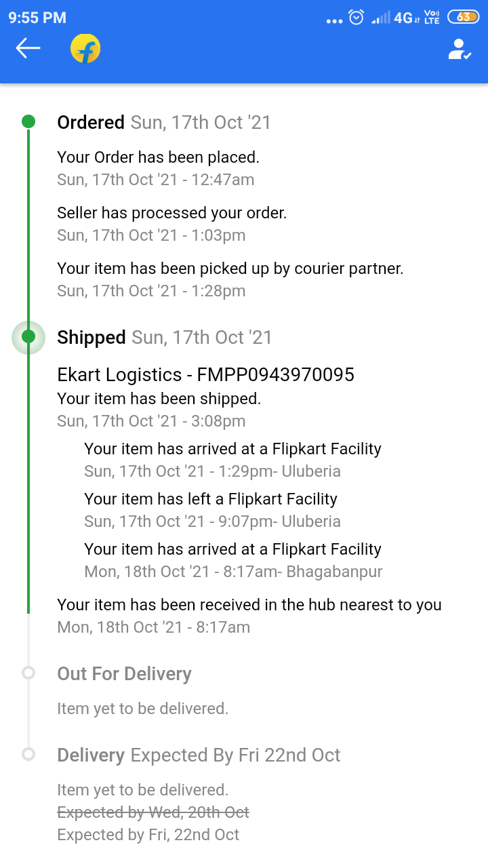Tap the mobile signal strength icon

tap(381, 18)
